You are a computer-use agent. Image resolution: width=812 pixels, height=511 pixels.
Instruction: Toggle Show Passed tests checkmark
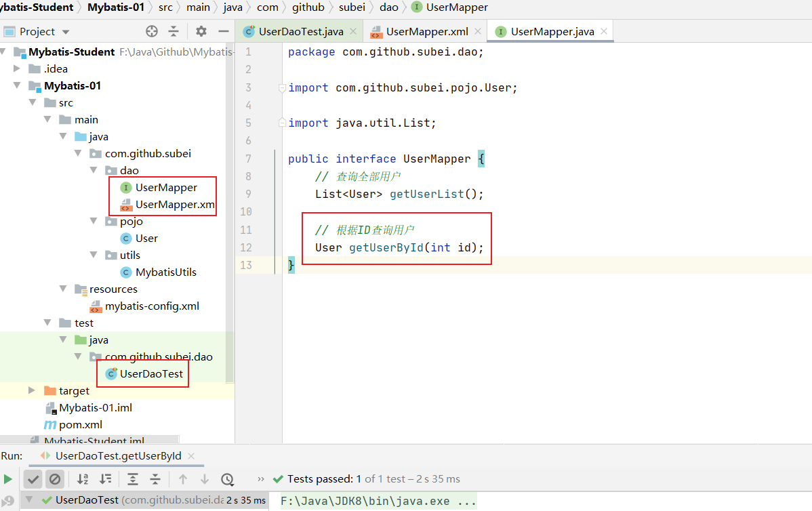33,479
